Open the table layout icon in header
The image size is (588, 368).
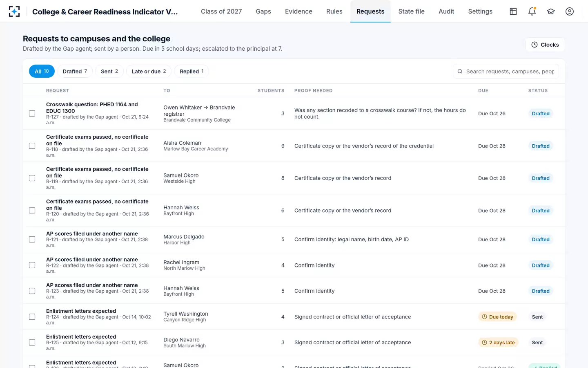pyautogui.click(x=513, y=11)
